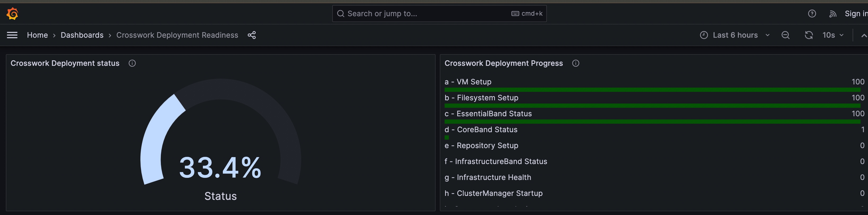Click the share dashboard icon
This screenshot has width=868, height=215.
pyautogui.click(x=252, y=35)
